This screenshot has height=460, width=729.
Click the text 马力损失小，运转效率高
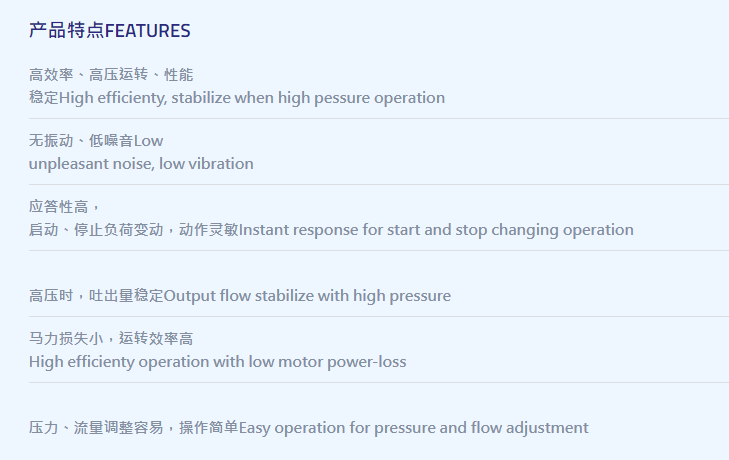point(111,339)
